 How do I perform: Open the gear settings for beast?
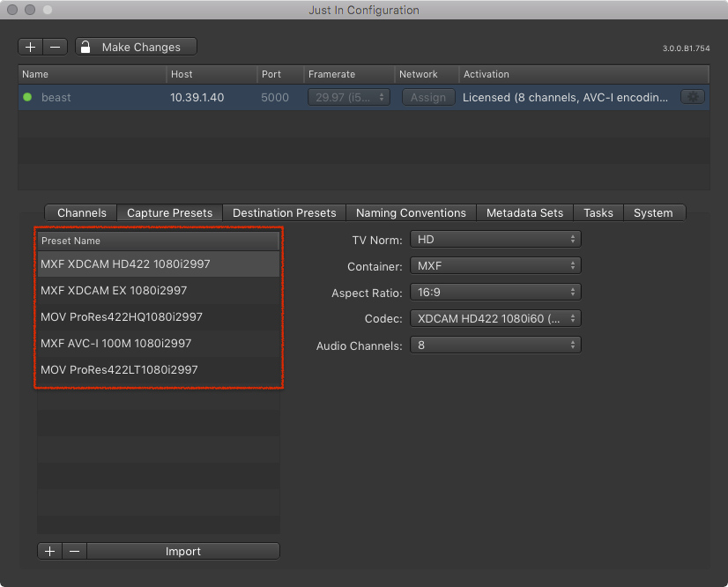click(x=692, y=97)
